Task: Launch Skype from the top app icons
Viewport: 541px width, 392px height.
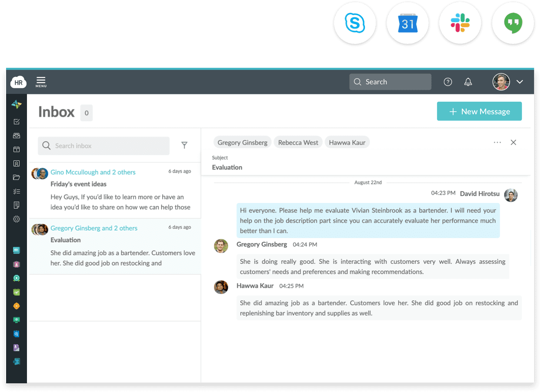Action: tap(355, 23)
